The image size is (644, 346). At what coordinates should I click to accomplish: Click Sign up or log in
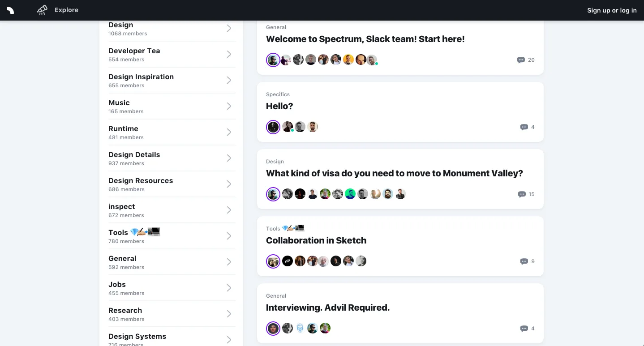point(612,10)
